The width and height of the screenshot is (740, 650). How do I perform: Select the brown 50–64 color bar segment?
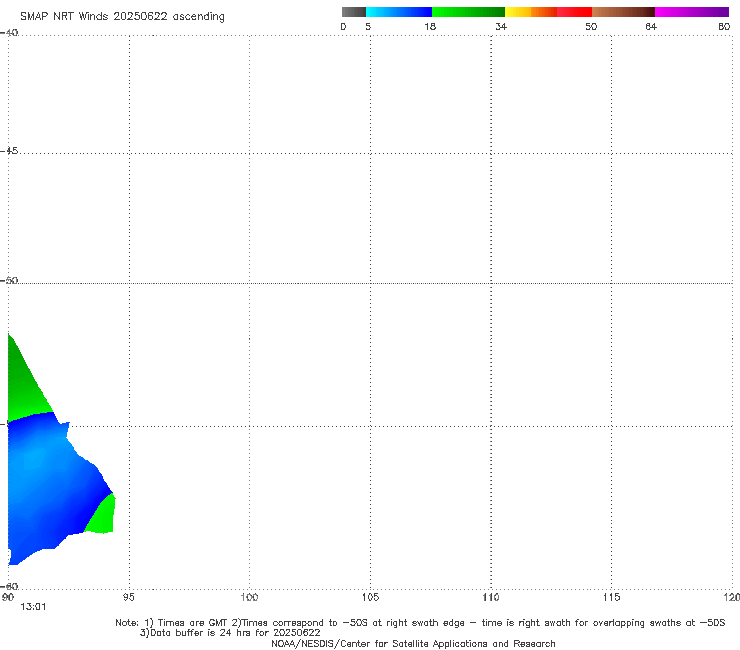pyautogui.click(x=623, y=12)
